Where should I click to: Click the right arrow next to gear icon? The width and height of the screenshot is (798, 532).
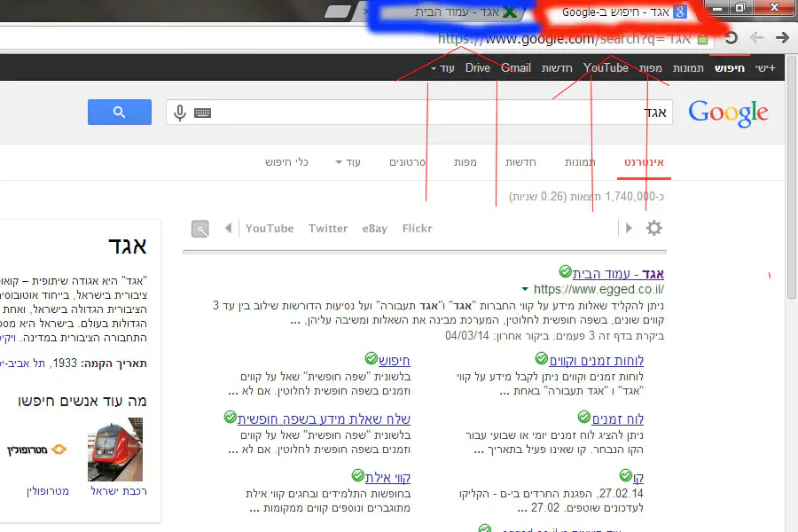pyautogui.click(x=629, y=228)
